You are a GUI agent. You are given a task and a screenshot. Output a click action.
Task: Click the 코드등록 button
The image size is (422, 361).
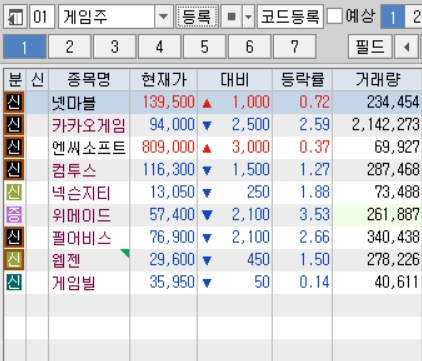(x=290, y=17)
